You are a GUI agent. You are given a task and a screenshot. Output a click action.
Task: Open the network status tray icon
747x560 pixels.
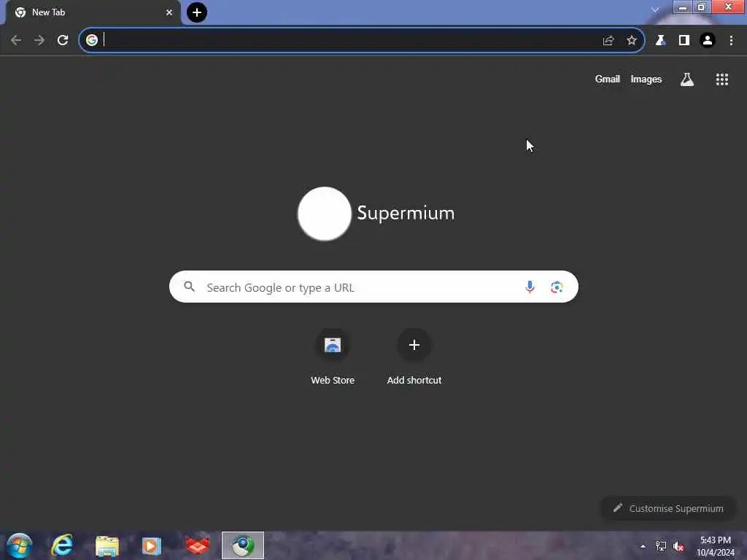(661, 546)
